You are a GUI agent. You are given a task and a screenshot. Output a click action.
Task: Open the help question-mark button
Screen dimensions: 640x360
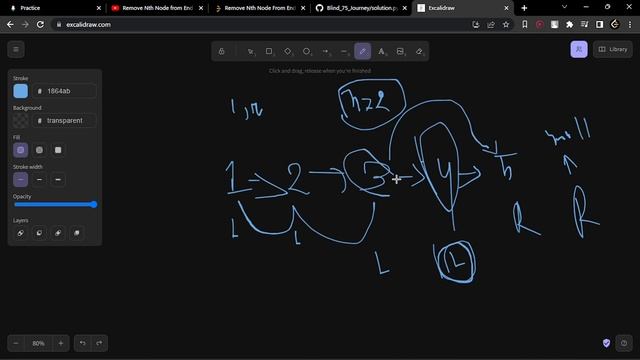(624, 343)
